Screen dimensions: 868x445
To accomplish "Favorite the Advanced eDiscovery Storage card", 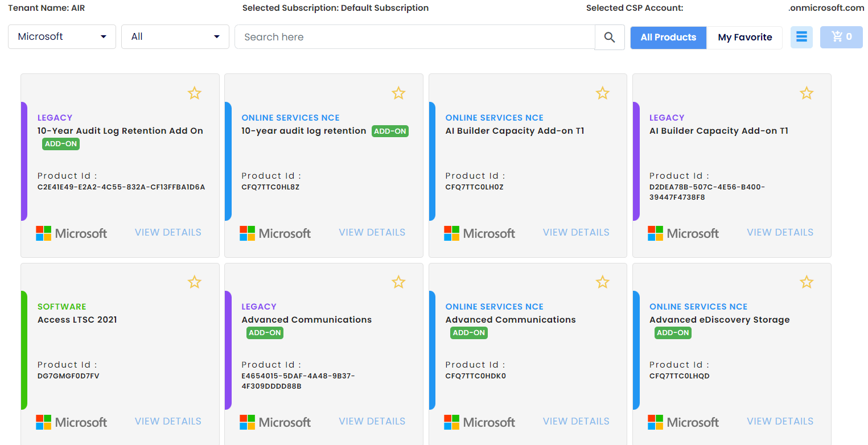I will pyautogui.click(x=807, y=282).
